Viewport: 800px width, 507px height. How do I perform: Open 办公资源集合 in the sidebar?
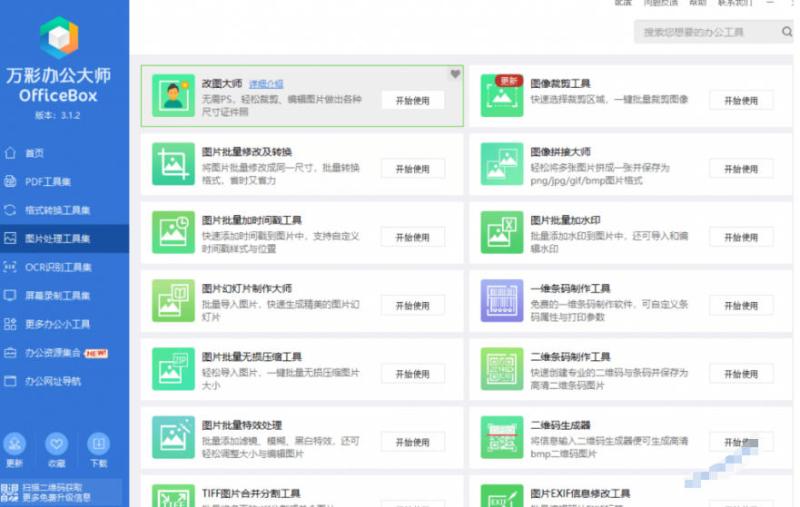[x=64, y=352]
